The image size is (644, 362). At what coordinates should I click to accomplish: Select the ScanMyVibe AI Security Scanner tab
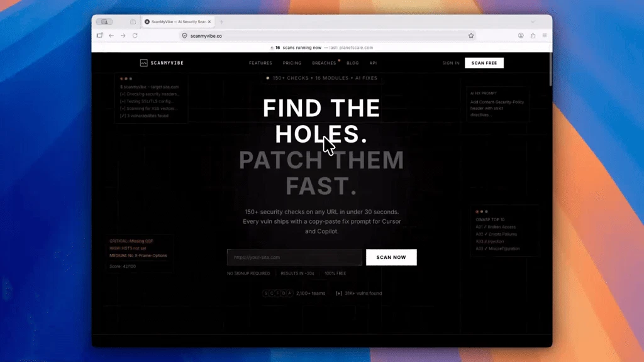177,22
